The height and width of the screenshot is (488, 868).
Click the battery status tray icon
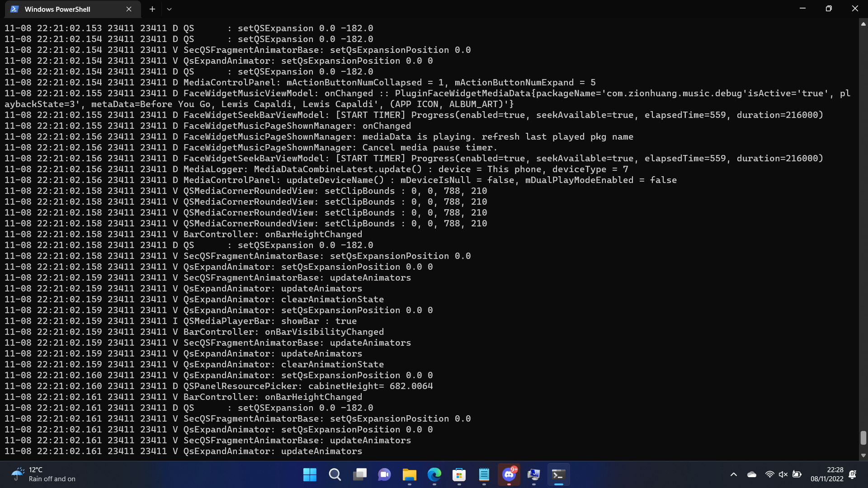tap(797, 474)
